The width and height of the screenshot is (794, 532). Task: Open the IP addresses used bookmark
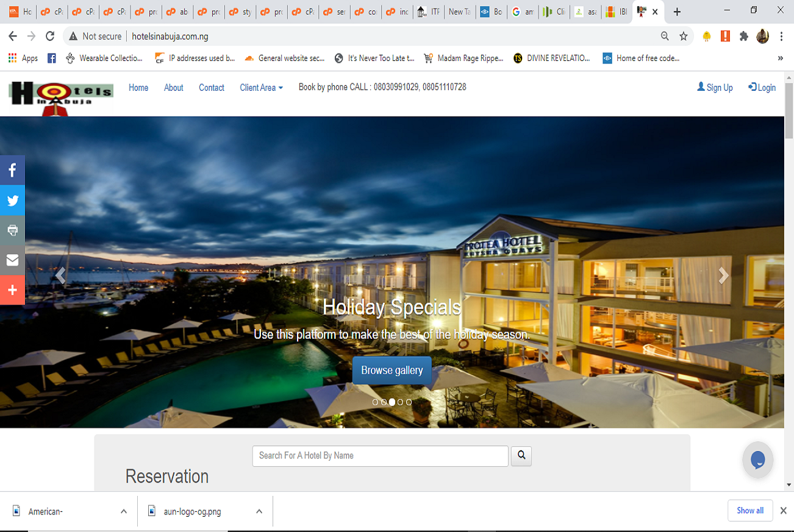tap(195, 59)
